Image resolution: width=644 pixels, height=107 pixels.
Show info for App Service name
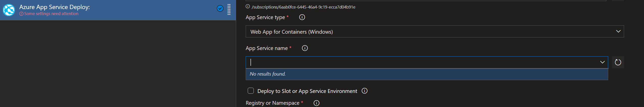[305, 48]
